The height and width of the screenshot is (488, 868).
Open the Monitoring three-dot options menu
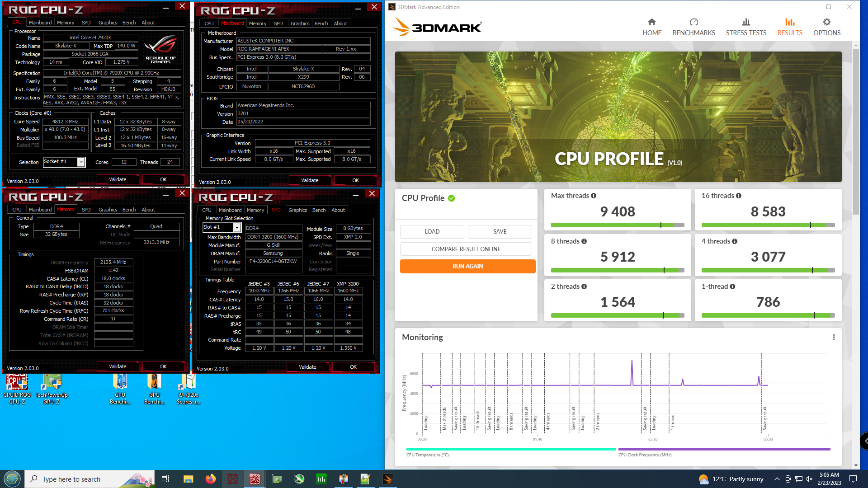pos(834,337)
